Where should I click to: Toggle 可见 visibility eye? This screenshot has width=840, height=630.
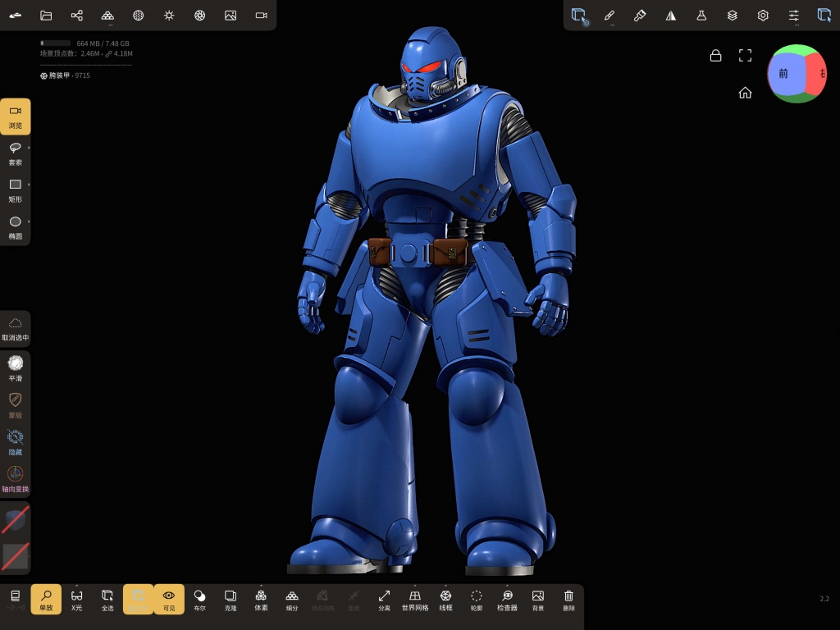[x=169, y=599]
